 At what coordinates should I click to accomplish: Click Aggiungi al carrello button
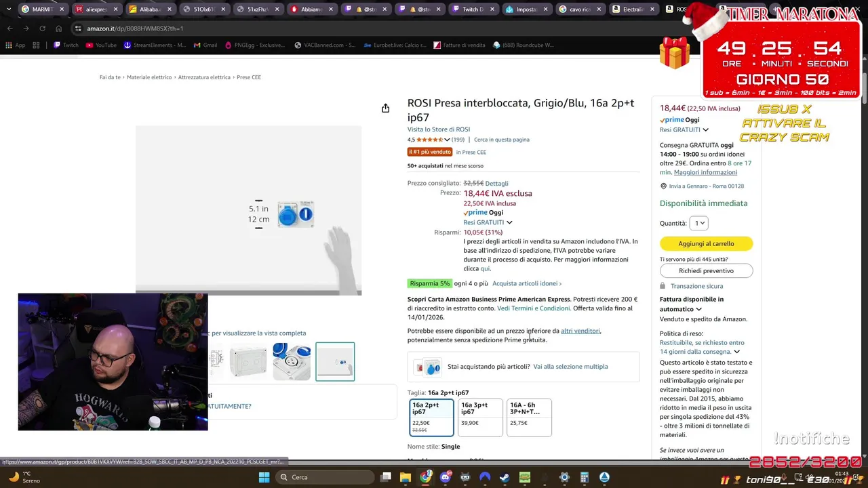coord(706,243)
